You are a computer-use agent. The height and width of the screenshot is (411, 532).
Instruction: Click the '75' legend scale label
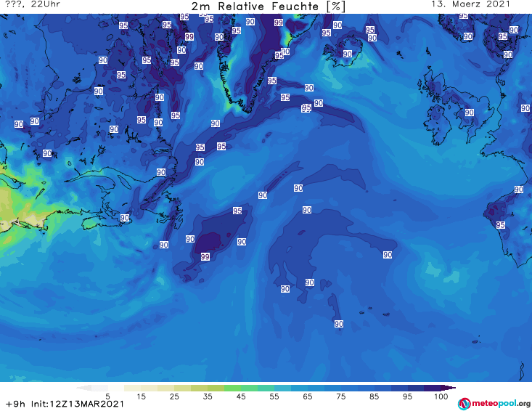pos(341,396)
